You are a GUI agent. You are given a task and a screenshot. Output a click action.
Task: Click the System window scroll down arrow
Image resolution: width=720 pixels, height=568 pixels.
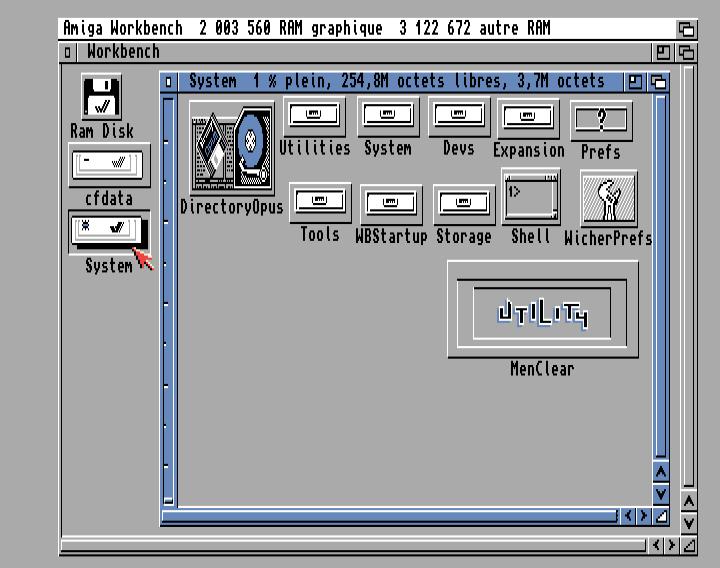tap(661, 494)
